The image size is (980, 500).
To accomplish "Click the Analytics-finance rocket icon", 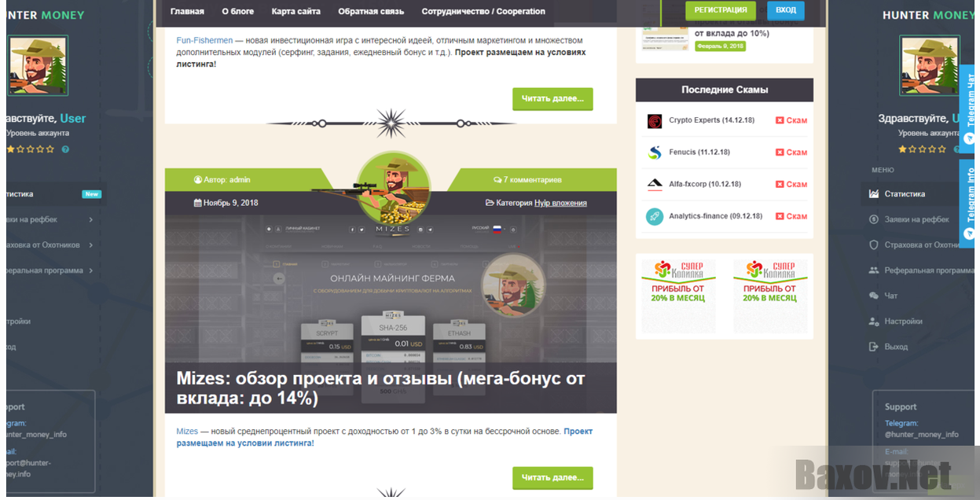I will coord(655,216).
